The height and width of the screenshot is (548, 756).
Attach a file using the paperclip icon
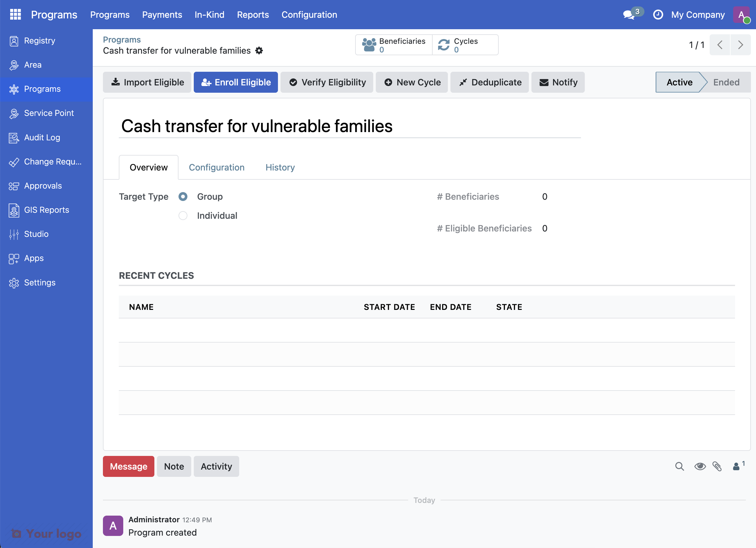pos(718,466)
